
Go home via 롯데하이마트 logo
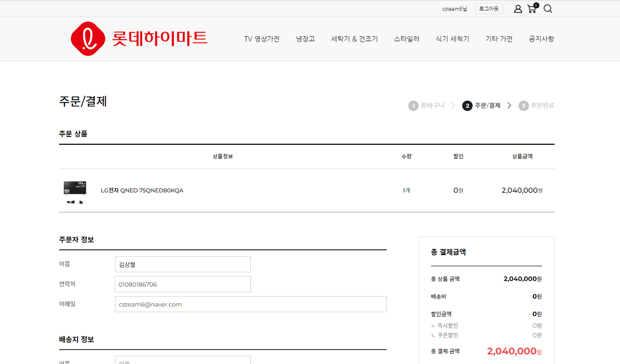(x=139, y=39)
